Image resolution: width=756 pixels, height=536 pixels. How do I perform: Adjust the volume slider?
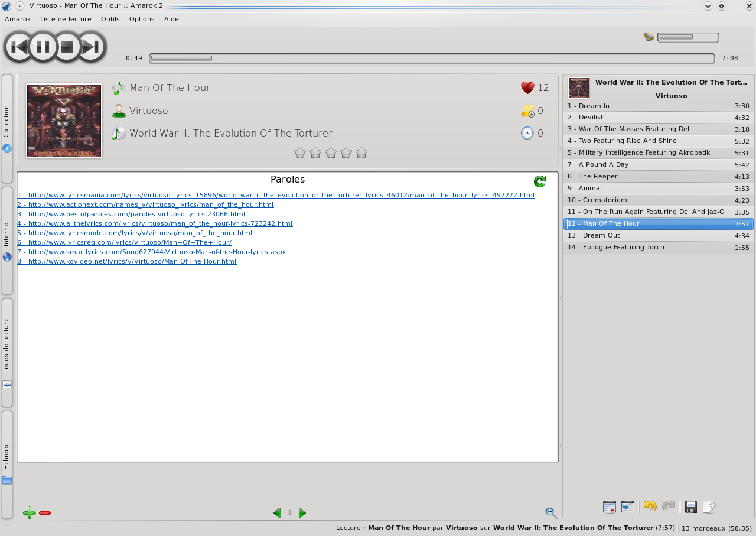coord(688,37)
